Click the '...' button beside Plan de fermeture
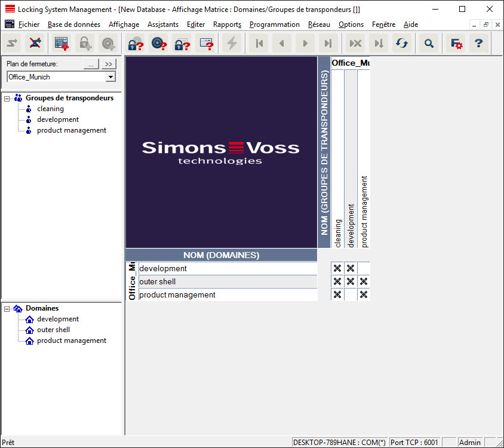Image resolution: width=504 pixels, height=448 pixels. click(90, 64)
